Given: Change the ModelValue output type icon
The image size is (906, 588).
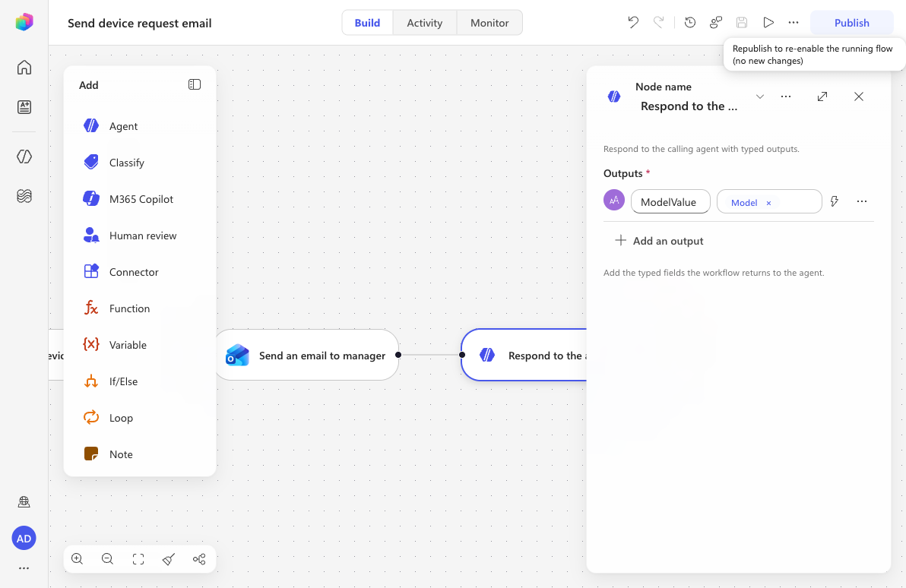Looking at the screenshot, I should pos(613,200).
